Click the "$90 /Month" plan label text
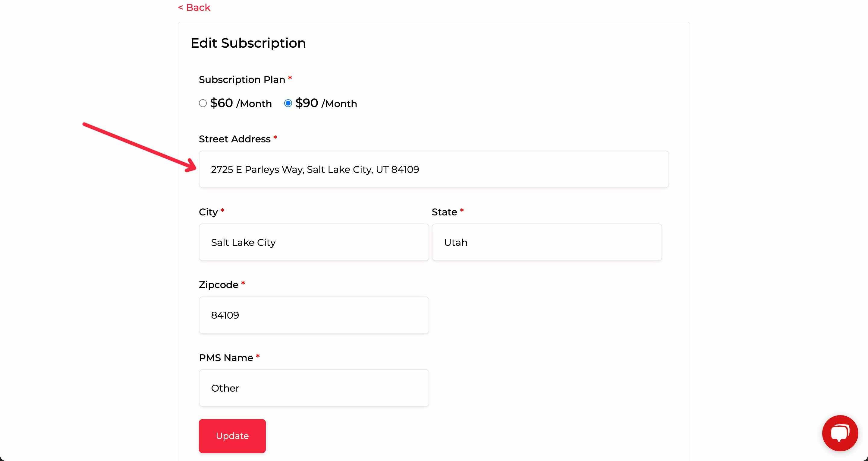The width and height of the screenshot is (868, 461). 326,103
